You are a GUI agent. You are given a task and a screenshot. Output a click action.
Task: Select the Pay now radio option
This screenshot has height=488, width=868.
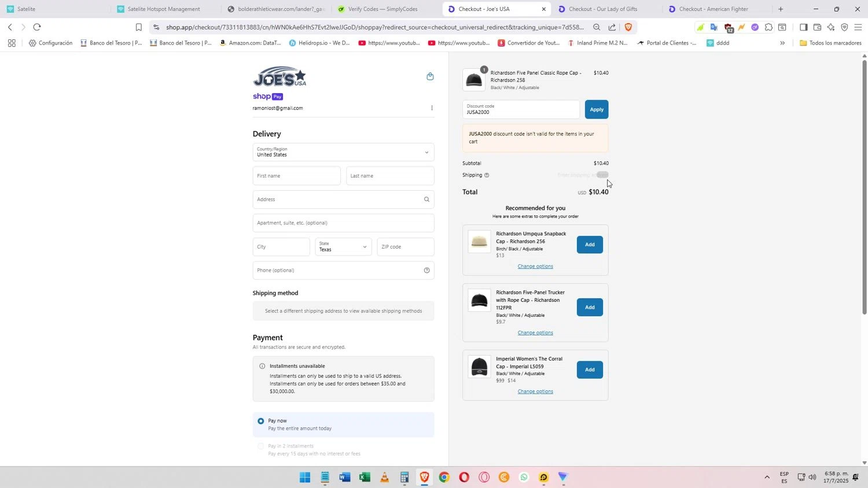point(261,421)
